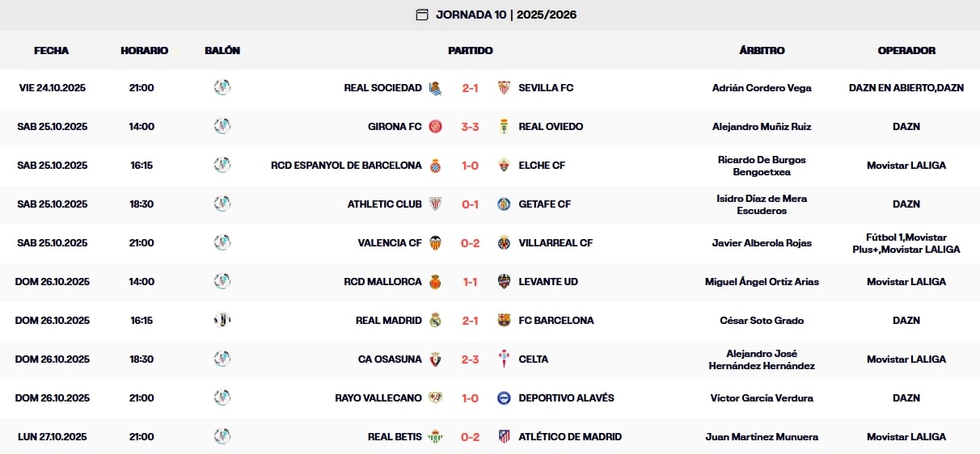Click the Real Betis club crest
Screen dimensions: 980x454
(436, 437)
